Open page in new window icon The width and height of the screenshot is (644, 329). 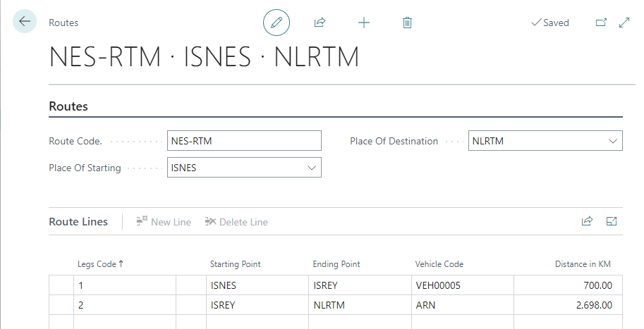(x=601, y=23)
